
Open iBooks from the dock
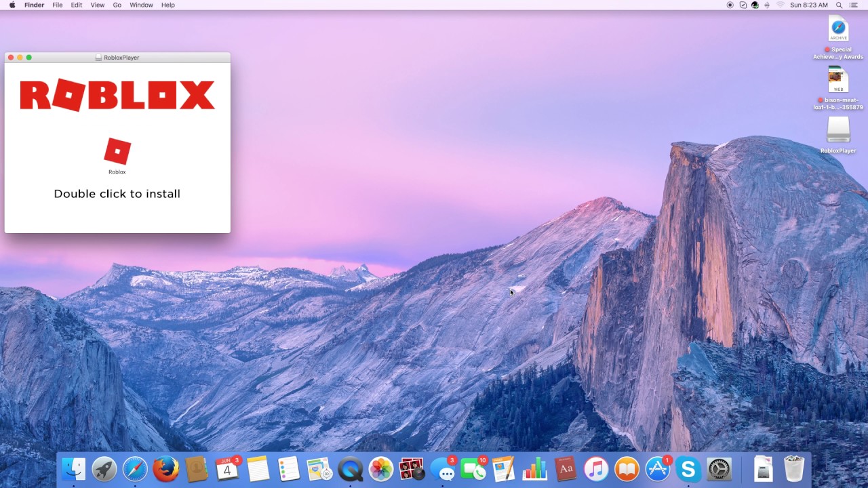click(x=627, y=469)
